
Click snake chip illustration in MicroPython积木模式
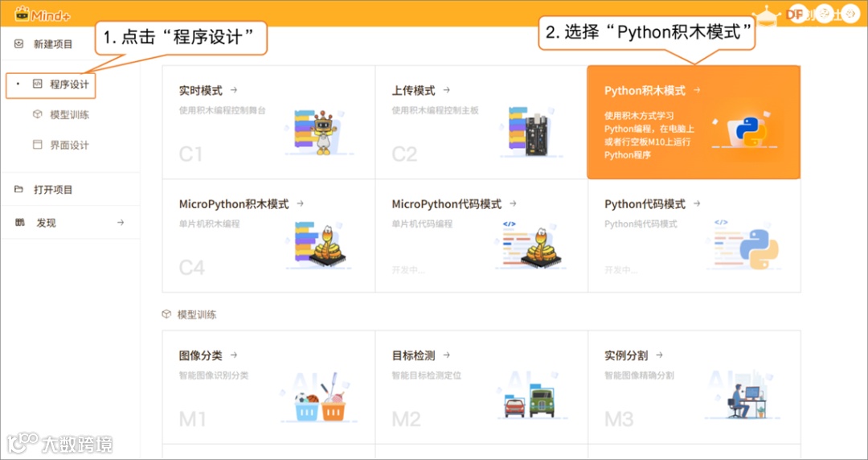[320, 244]
